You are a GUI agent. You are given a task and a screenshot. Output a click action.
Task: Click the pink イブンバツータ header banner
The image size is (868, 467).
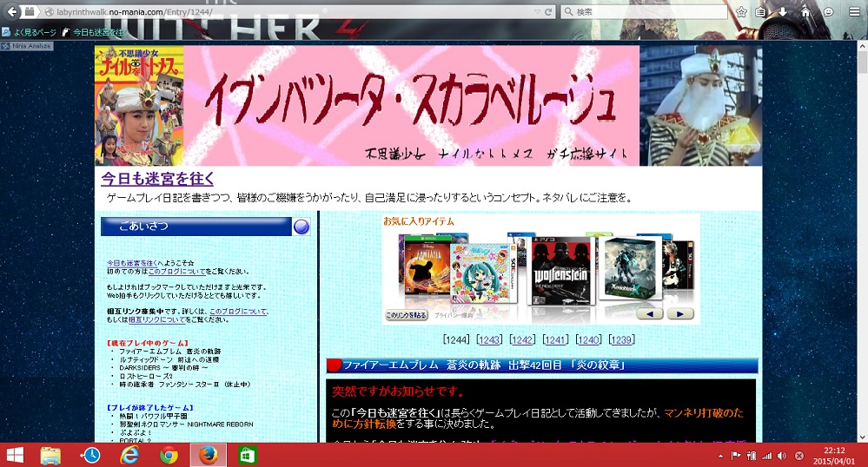411,106
